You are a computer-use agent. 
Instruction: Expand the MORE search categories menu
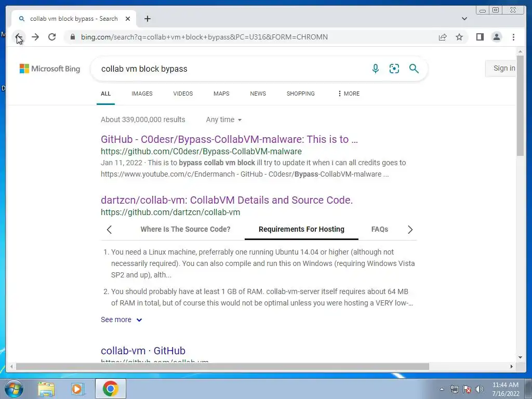(x=349, y=94)
